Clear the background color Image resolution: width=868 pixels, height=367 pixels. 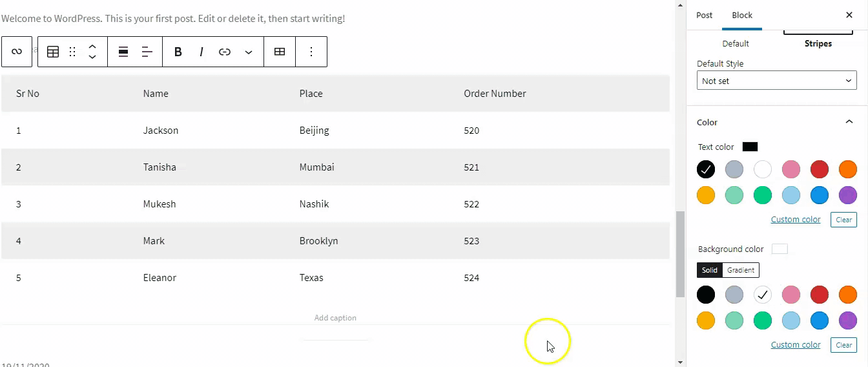(843, 345)
